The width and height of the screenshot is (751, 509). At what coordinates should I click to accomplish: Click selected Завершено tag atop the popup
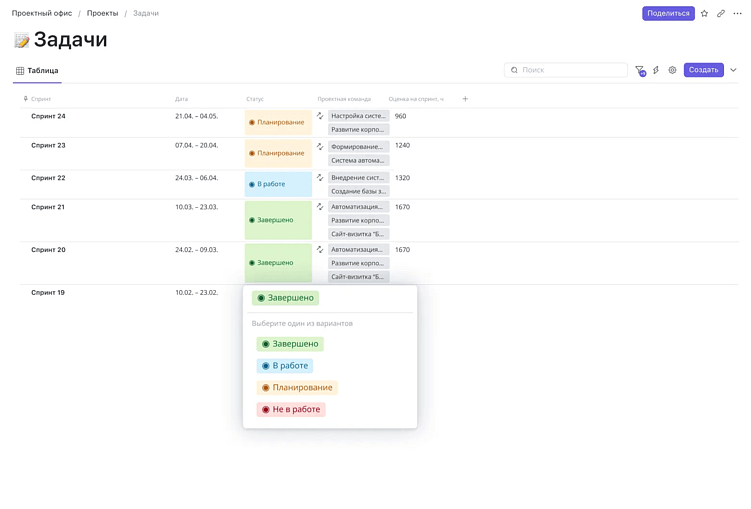tap(285, 298)
